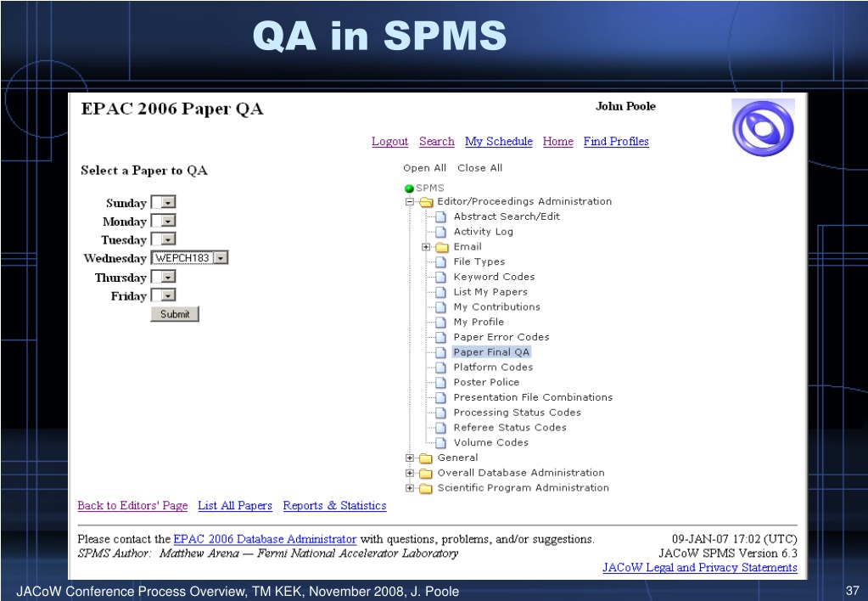Screen dimensions: 868x601
Task: Open JACoW Legal and Privacy Statements
Action: 700,568
